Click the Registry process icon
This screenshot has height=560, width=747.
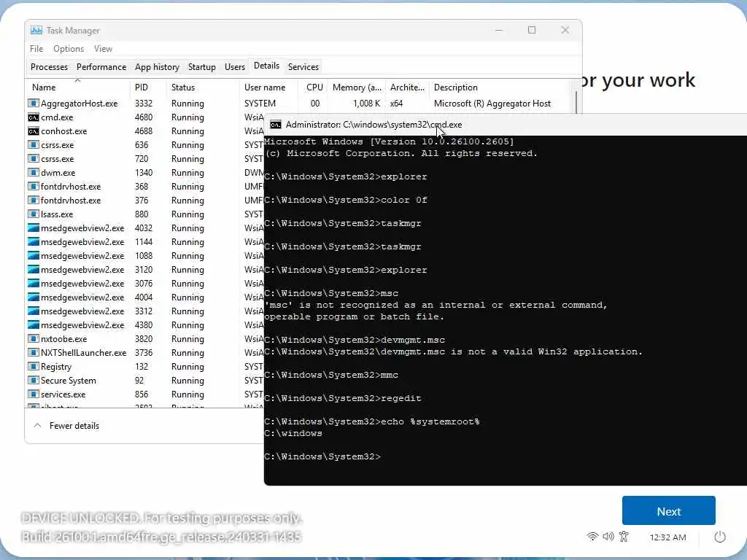click(x=34, y=366)
